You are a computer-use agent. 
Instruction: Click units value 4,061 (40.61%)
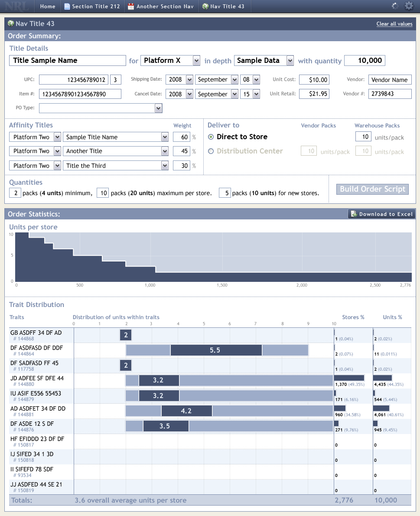coord(389,415)
